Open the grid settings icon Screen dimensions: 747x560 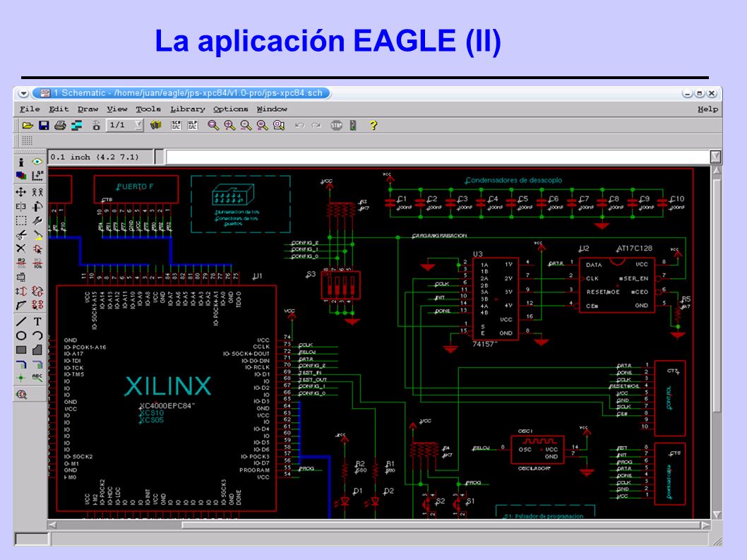27,141
